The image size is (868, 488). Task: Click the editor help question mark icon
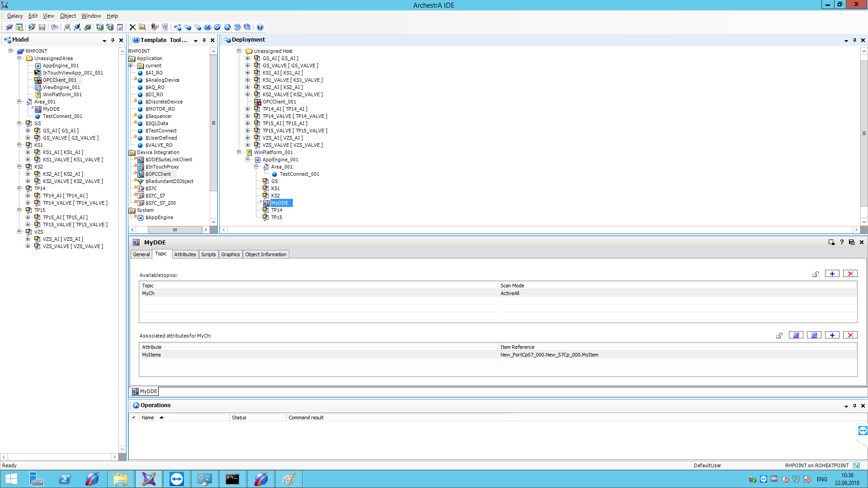click(842, 242)
